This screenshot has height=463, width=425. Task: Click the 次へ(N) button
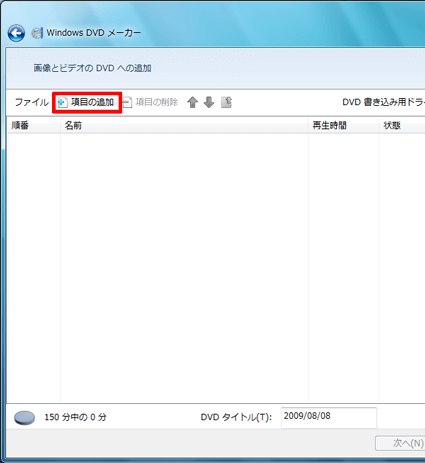400,443
